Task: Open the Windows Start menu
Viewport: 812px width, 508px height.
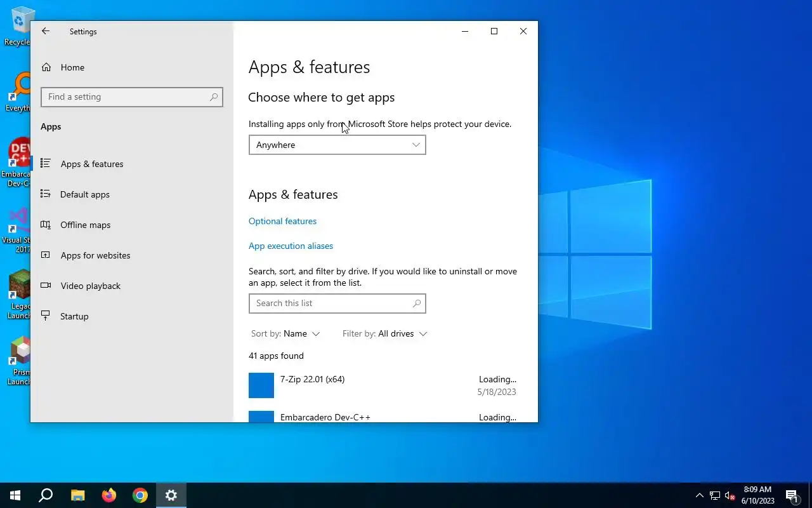Action: 15,495
